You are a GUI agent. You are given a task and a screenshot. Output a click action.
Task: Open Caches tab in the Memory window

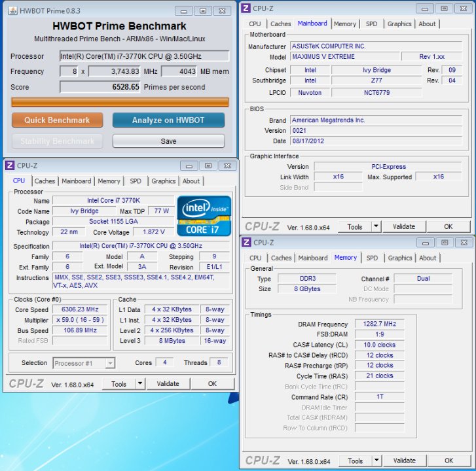[281, 258]
